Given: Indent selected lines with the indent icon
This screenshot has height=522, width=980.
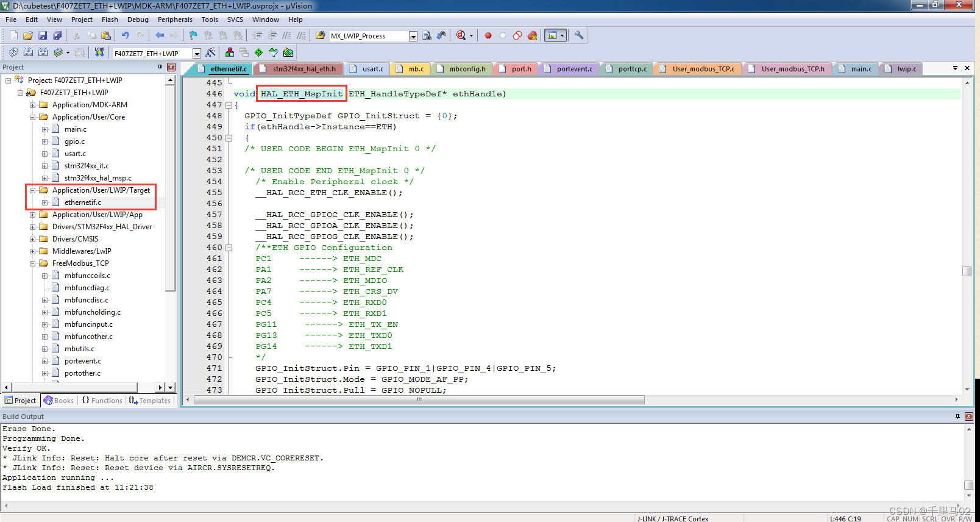Looking at the screenshot, I should pyautogui.click(x=257, y=35).
